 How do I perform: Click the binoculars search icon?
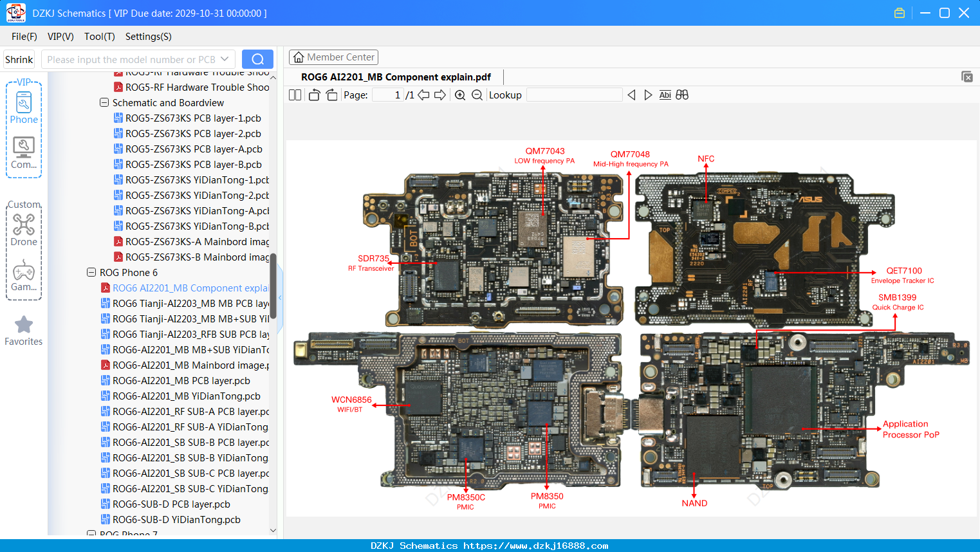pos(682,95)
